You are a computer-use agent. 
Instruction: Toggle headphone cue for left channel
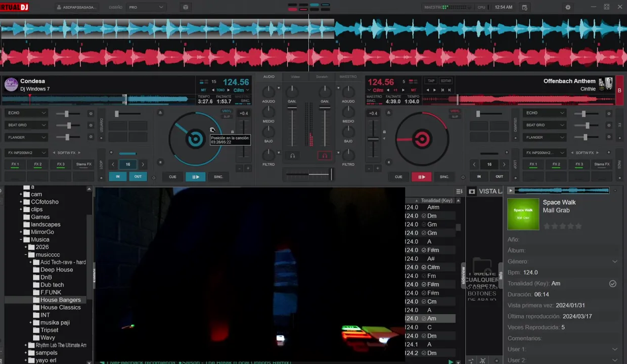[292, 156]
